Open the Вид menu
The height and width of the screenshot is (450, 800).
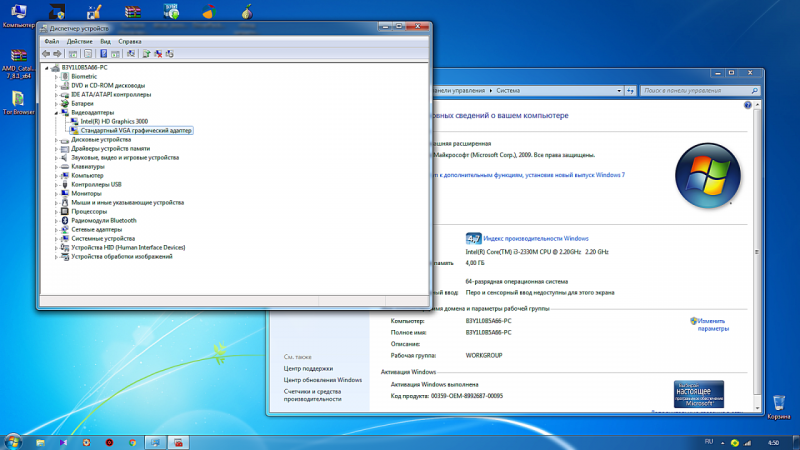(105, 41)
